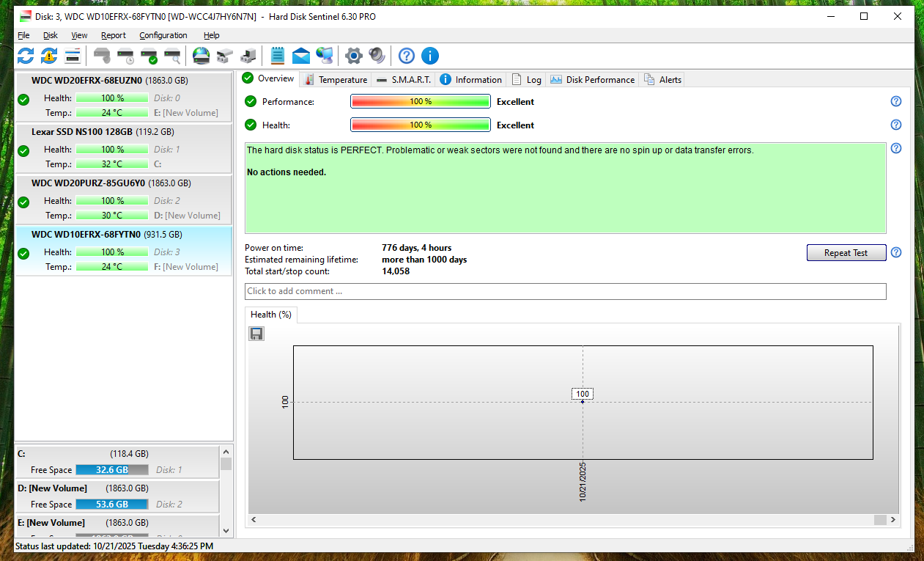Click the blue notepad report toolbar icon
Image resolution: width=924 pixels, height=561 pixels.
tap(278, 55)
